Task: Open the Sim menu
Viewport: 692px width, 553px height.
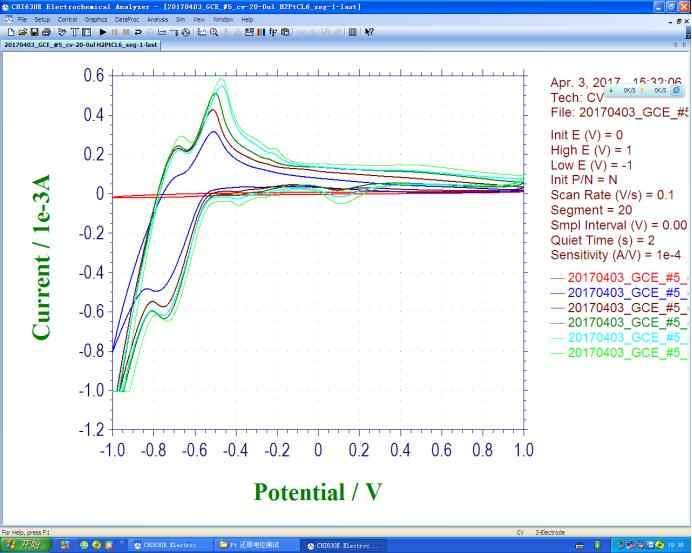Action: pos(181,19)
